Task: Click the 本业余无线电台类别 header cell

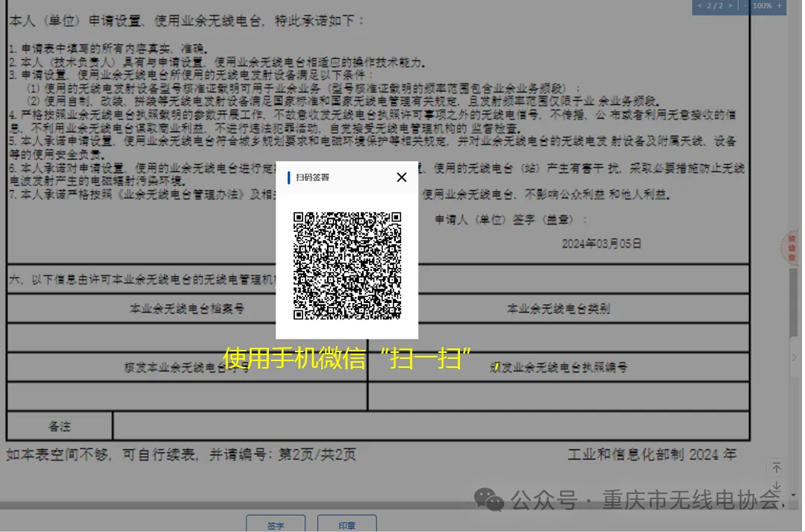Action: [x=559, y=308]
